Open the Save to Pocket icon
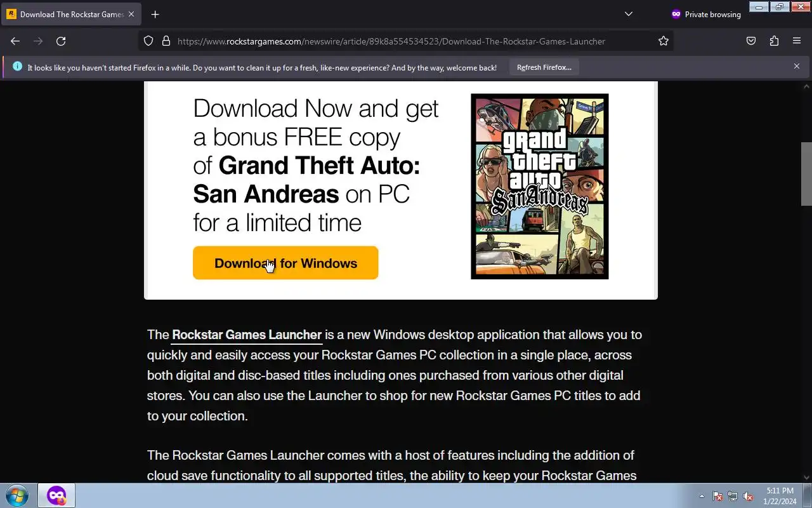The height and width of the screenshot is (508, 812). coord(751,41)
